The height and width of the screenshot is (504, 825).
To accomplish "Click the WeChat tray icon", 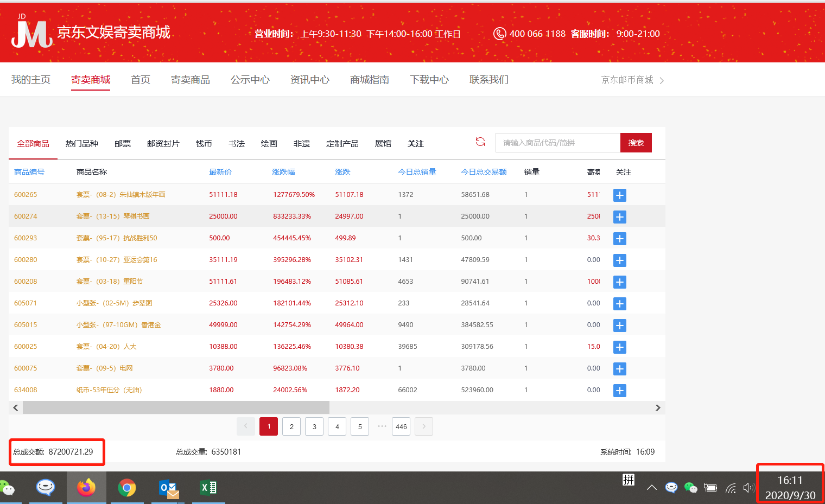I will pyautogui.click(x=690, y=488).
